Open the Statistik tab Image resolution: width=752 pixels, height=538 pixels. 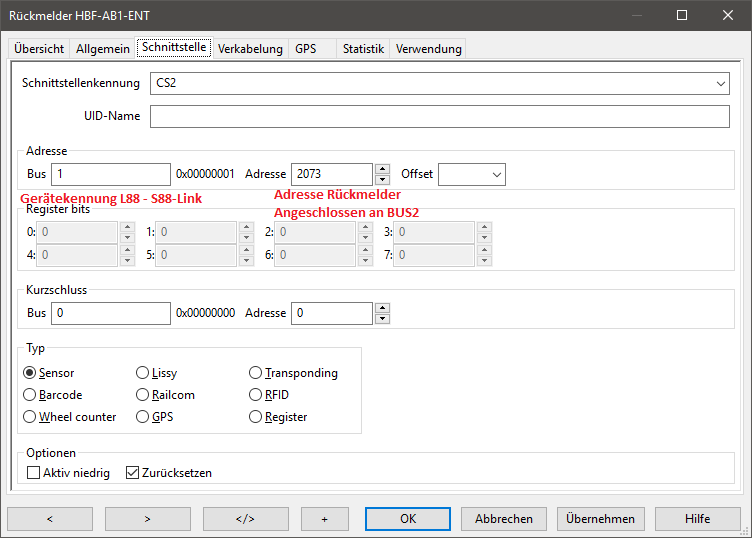pyautogui.click(x=363, y=49)
